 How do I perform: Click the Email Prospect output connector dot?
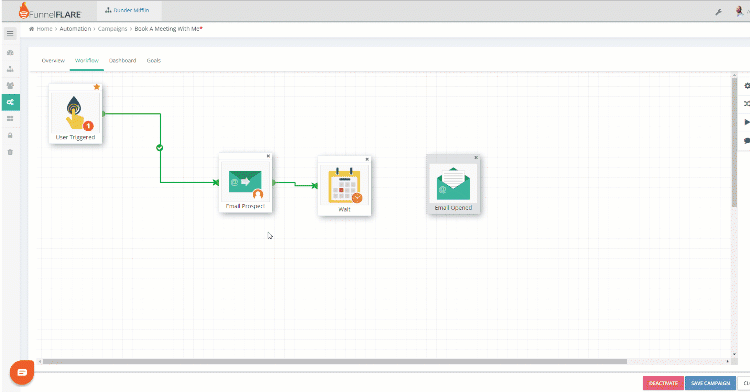pos(274,183)
